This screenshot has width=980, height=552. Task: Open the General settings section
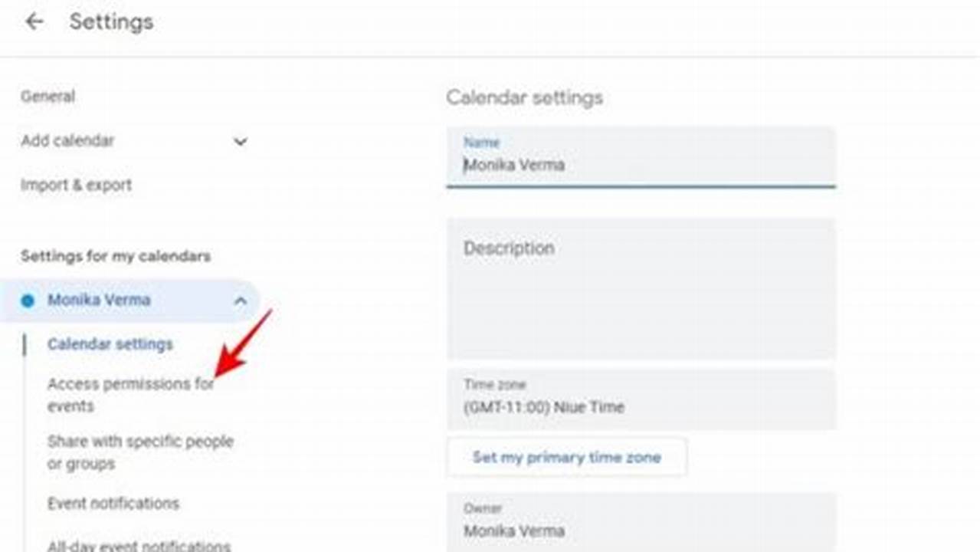point(49,96)
